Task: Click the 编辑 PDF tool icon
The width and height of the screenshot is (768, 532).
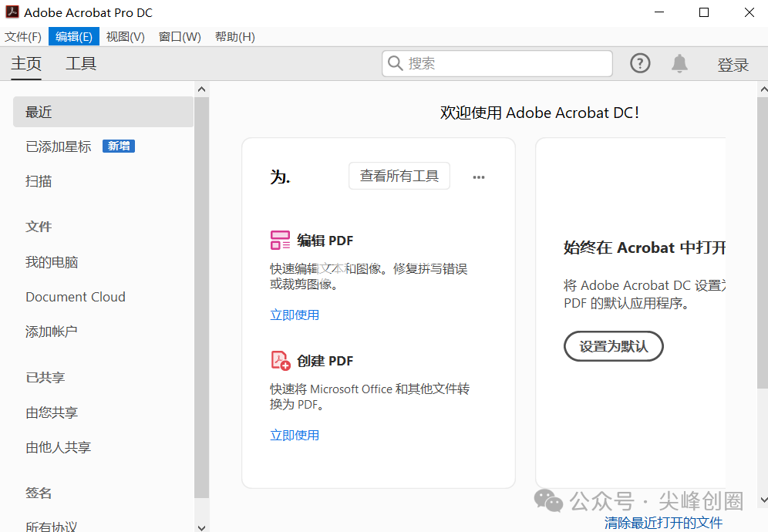Action: 280,241
